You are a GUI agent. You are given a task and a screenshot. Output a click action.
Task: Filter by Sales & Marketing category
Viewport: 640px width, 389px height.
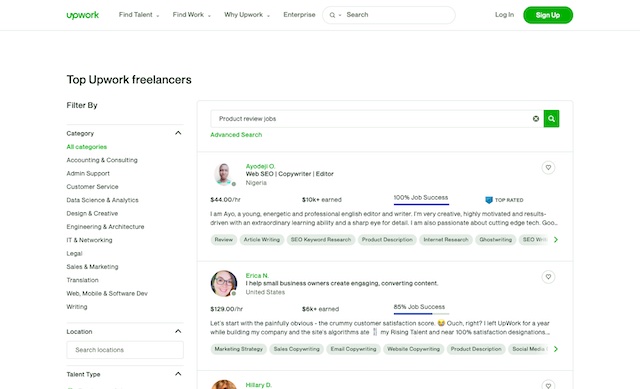click(92, 267)
